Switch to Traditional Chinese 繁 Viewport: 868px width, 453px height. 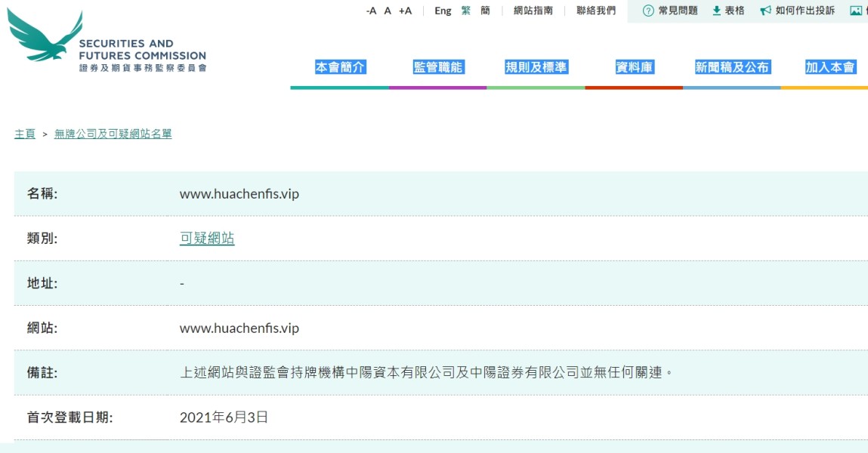click(x=466, y=11)
